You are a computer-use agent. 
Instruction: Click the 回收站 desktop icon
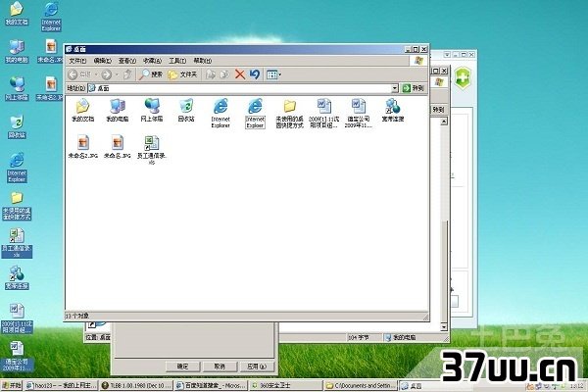(17, 126)
